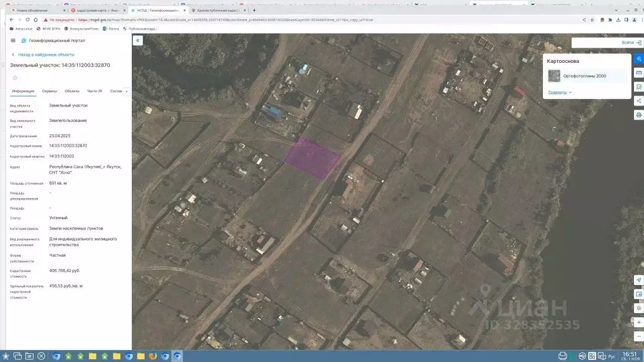Collapse the left info panel with double-chevron
Screen dimensions: 644x362
pos(138,40)
